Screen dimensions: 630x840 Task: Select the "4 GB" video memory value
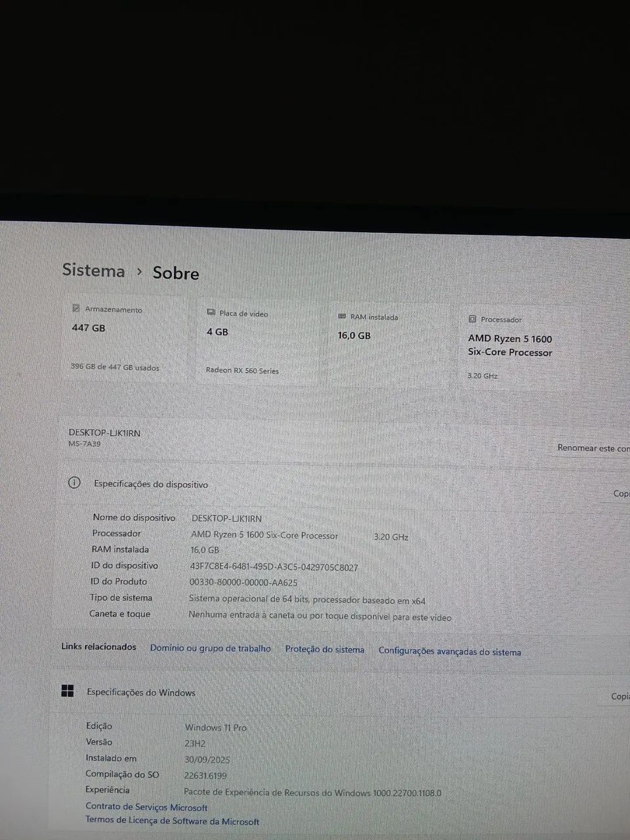coord(218,332)
